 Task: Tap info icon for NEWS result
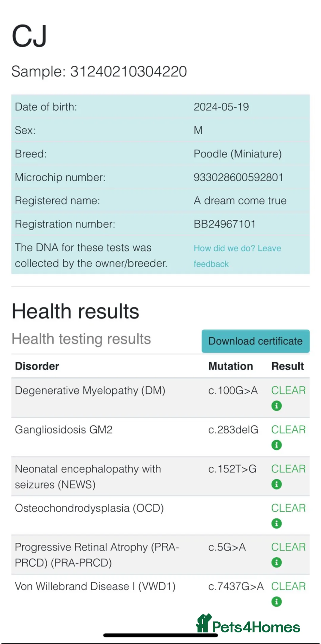tap(276, 484)
